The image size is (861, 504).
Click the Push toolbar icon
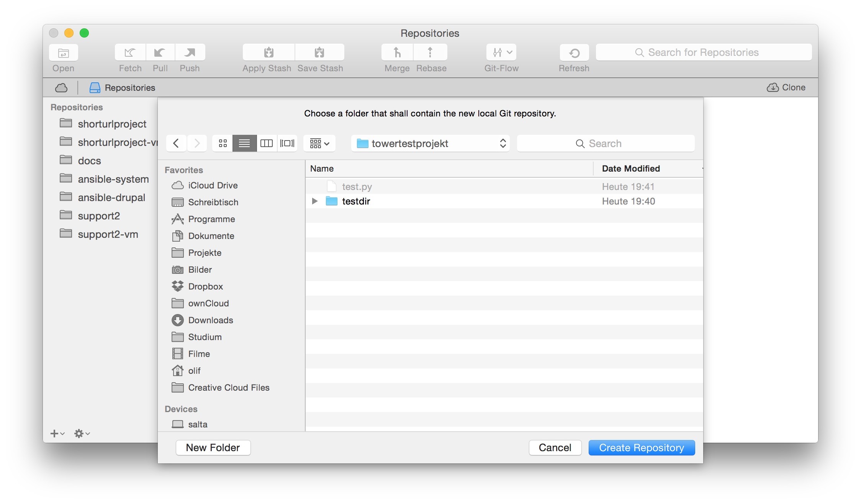coord(190,52)
